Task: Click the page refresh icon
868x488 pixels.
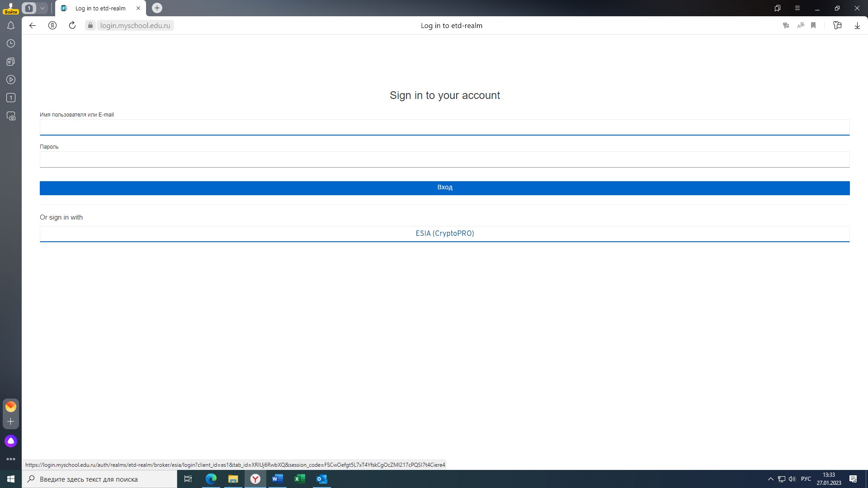Action: (71, 25)
